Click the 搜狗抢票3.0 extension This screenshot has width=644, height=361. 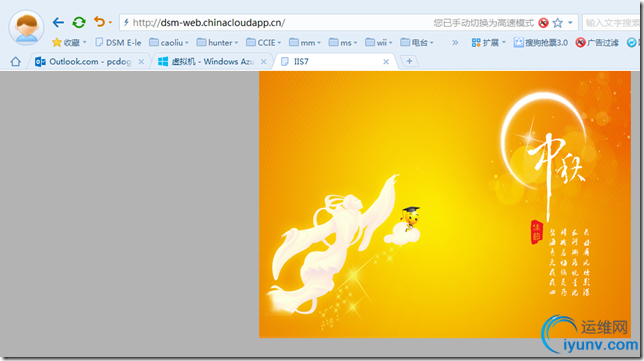coord(541,42)
